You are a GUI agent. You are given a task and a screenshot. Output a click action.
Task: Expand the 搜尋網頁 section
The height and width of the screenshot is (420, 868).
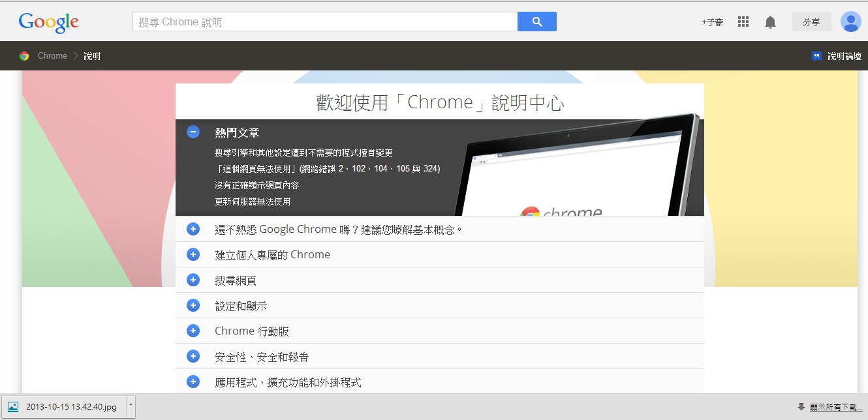pos(193,280)
